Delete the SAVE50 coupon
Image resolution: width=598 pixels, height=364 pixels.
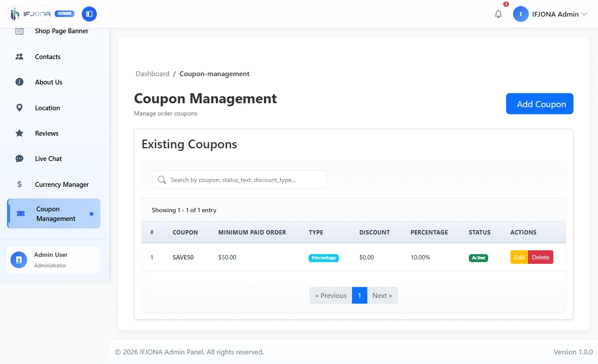[541, 257]
